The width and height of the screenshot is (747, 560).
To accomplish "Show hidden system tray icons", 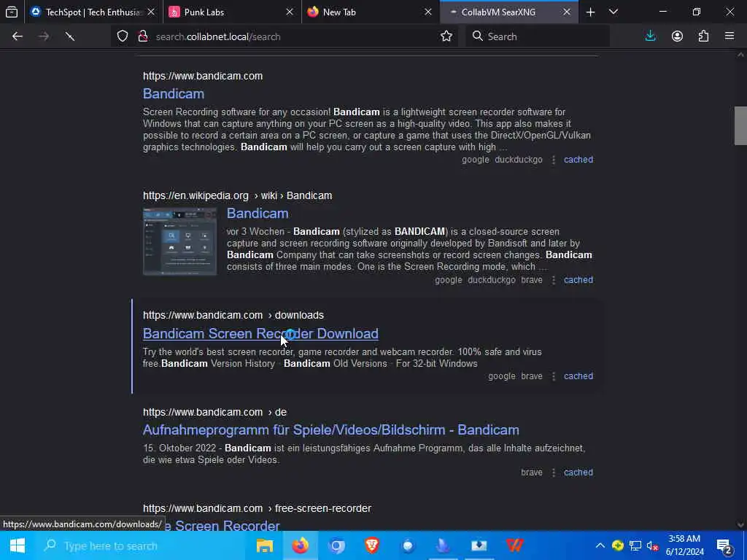I will tap(600, 545).
